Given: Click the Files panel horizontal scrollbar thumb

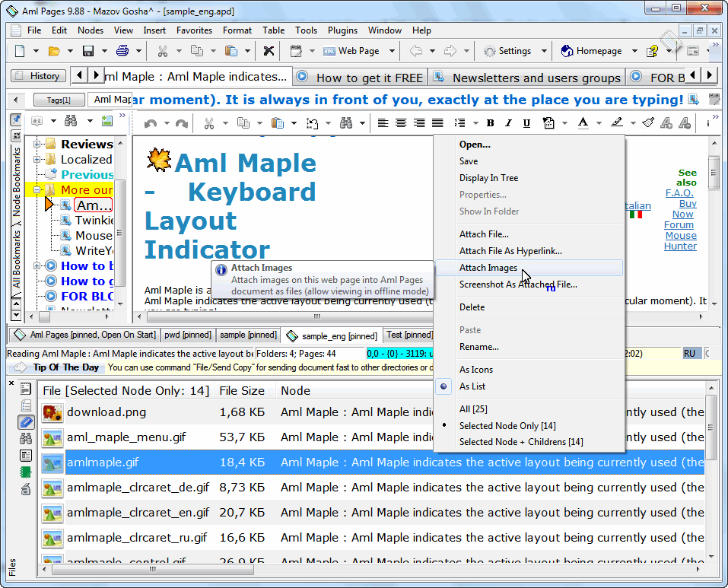Looking at the screenshot, I should pyautogui.click(x=153, y=569).
